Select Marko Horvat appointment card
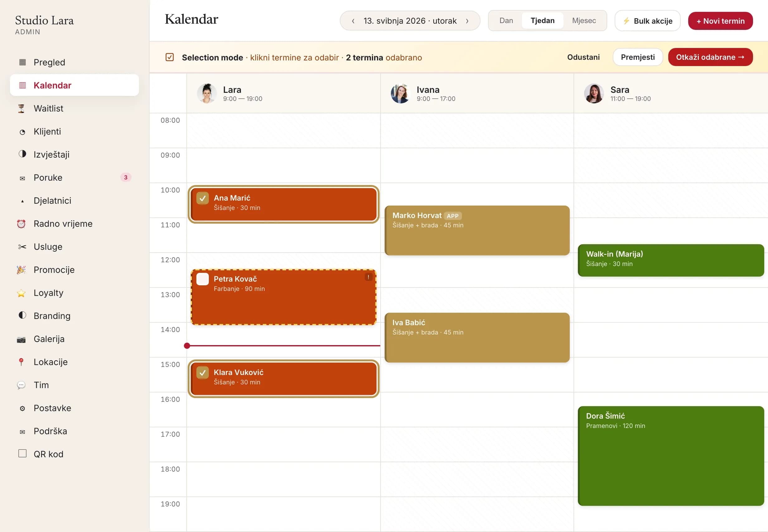The image size is (768, 532). [x=477, y=231]
